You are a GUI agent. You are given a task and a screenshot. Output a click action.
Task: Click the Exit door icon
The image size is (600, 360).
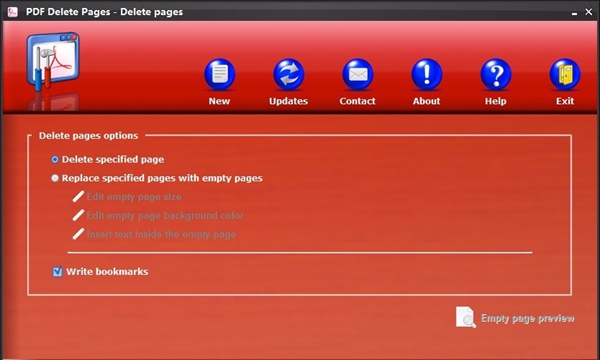(565, 74)
